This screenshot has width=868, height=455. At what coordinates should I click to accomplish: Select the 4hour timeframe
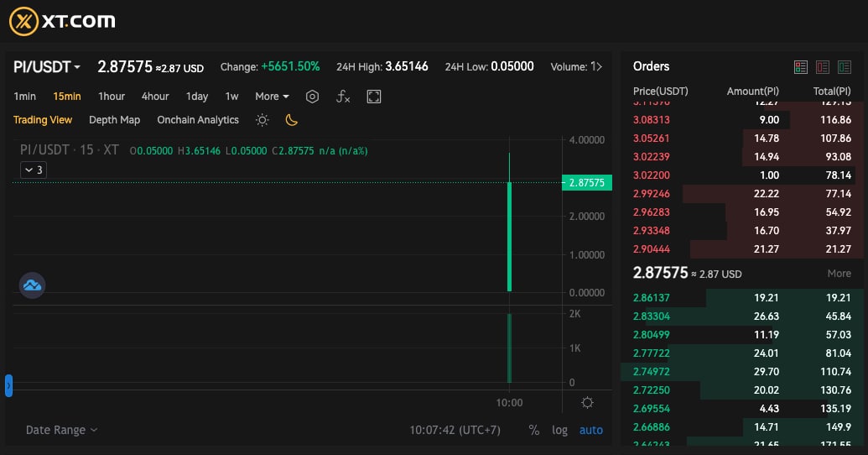click(x=155, y=97)
